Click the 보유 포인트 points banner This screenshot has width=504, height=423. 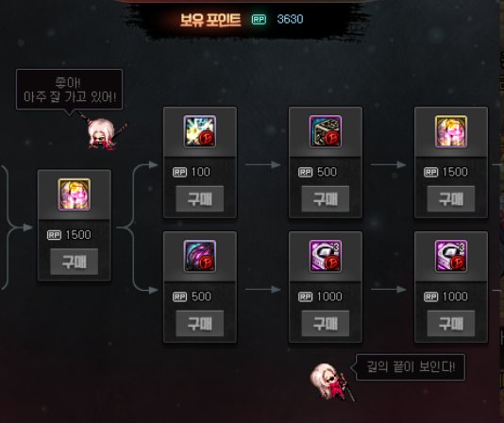242,20
